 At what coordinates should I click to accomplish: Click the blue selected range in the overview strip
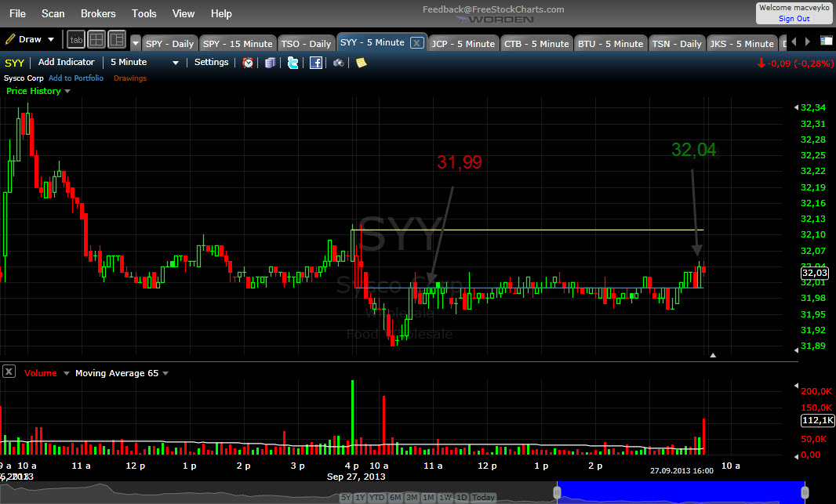pyautogui.click(x=681, y=493)
